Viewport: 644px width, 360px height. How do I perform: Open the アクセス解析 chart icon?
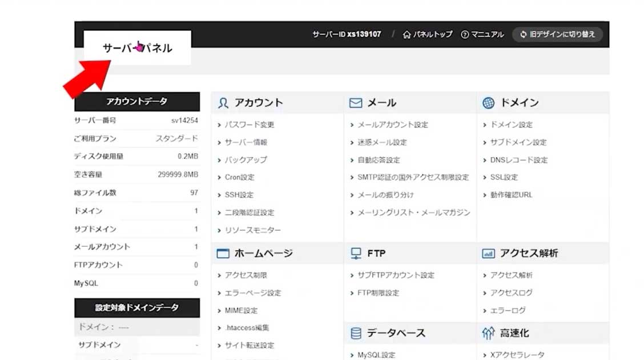(489, 253)
